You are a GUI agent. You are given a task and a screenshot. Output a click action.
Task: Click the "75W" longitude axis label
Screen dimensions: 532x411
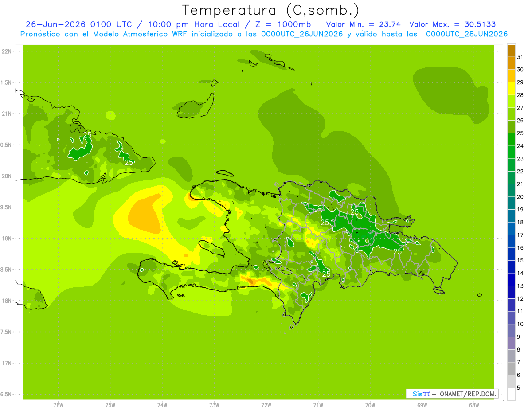[110, 405]
